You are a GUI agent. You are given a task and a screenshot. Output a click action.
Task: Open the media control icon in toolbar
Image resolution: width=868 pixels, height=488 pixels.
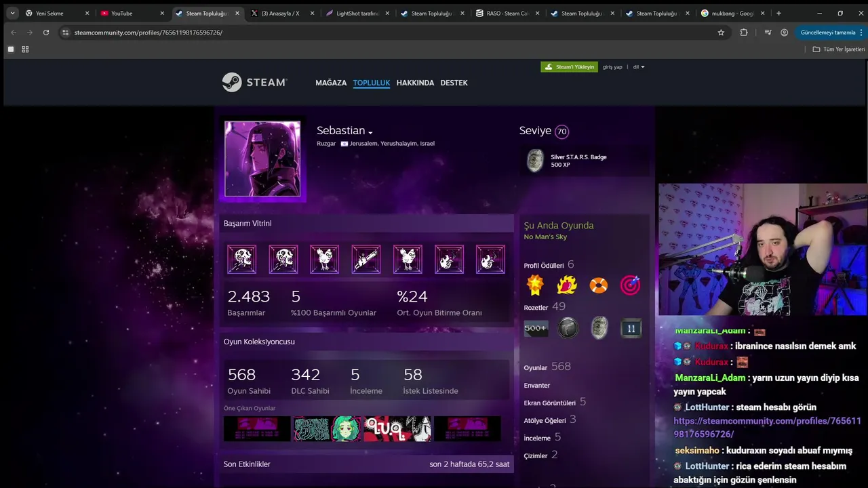click(x=768, y=33)
